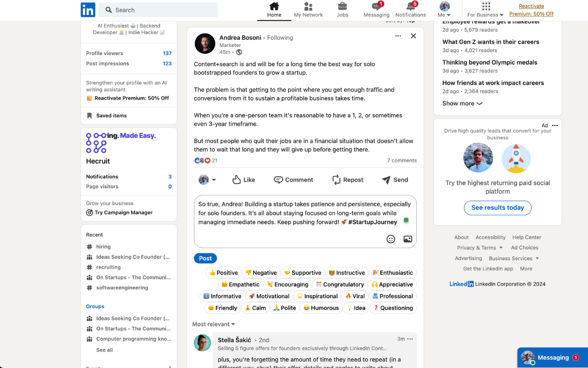Dismiss Andrea Bosoni's post with the X
This screenshot has height=368, width=588.
pos(413,36)
